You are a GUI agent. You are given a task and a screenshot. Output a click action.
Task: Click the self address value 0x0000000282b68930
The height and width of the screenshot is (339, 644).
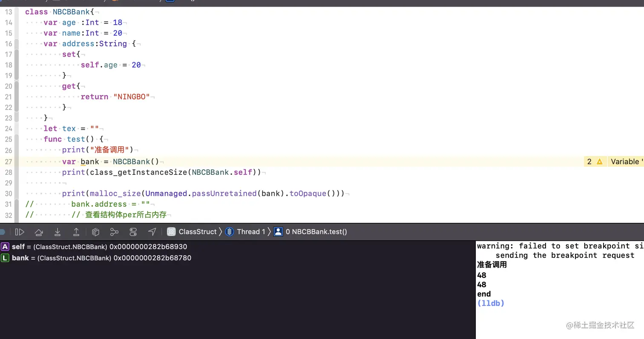point(148,247)
